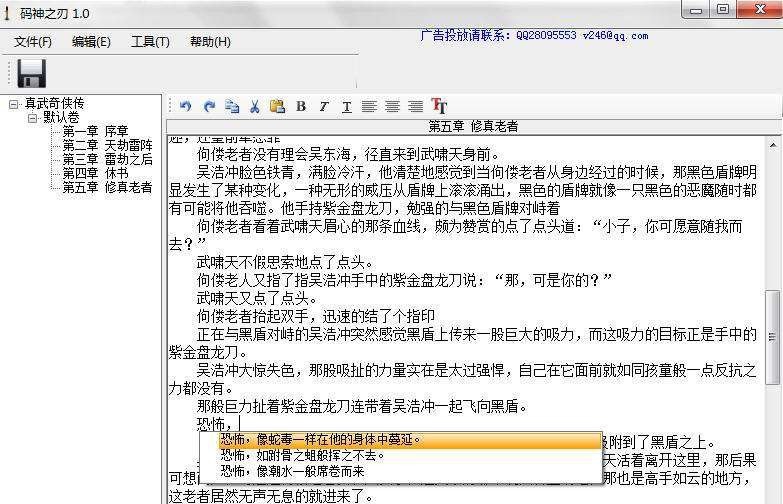Open the 工具(T) menu
The width and height of the screenshot is (783, 504).
[150, 41]
